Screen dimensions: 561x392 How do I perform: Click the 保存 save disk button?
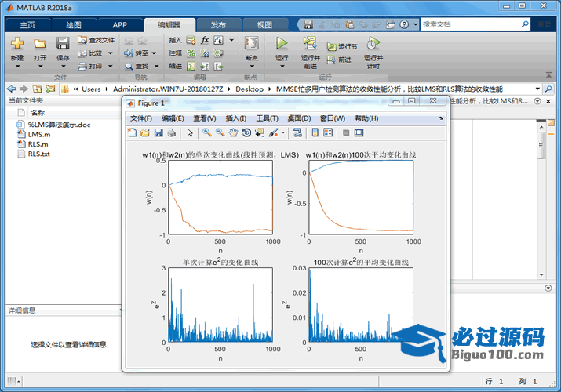[63, 52]
